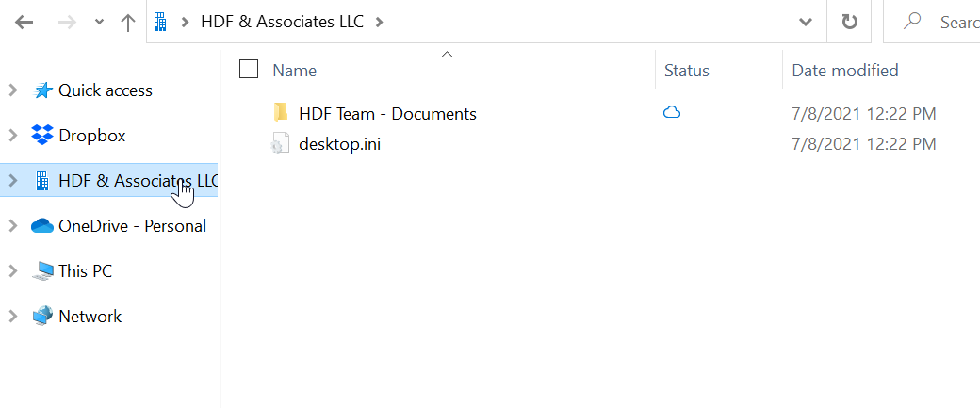Toggle the select-all checkbox beside Name
The image size is (980, 408).
pyautogui.click(x=249, y=70)
